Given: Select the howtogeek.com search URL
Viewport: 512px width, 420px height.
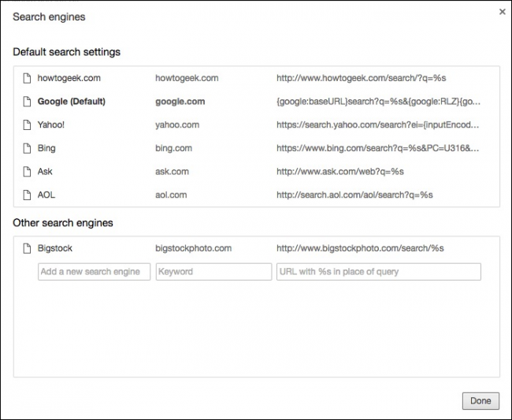Looking at the screenshot, I should tap(362, 78).
